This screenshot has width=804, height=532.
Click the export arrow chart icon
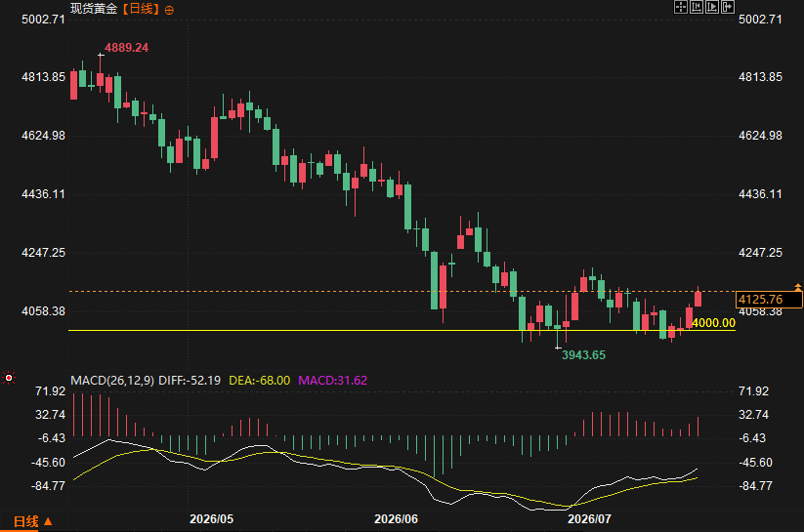coord(728,7)
